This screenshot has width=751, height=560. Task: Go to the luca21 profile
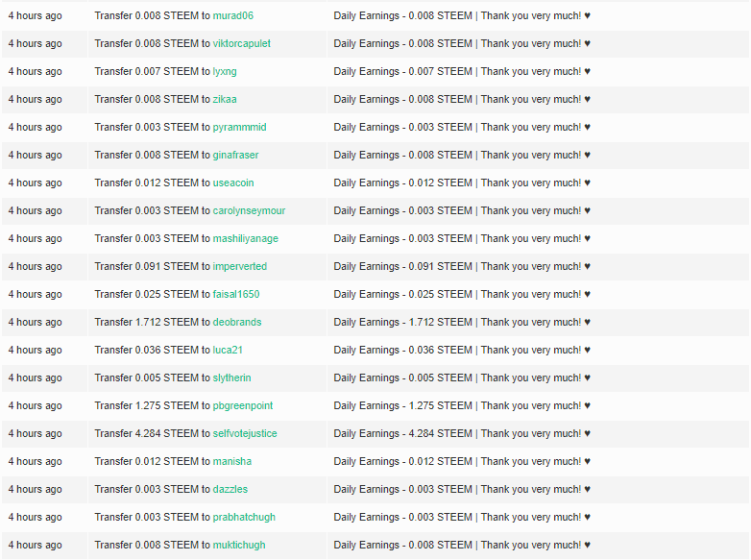(228, 350)
